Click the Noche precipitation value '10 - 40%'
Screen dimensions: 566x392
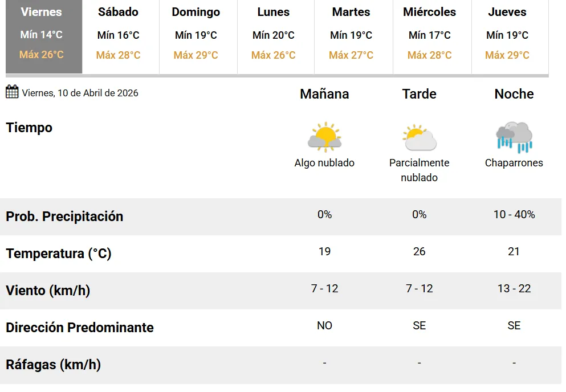pyautogui.click(x=514, y=215)
